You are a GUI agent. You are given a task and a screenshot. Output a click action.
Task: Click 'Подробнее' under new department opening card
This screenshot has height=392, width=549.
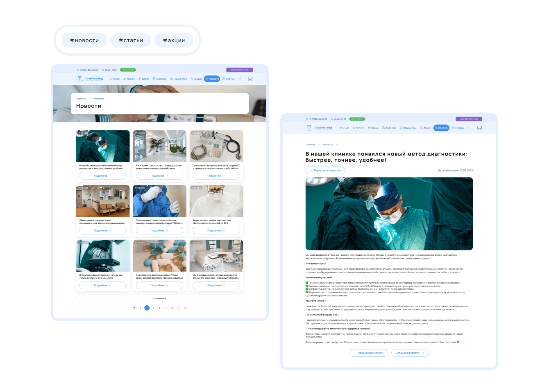point(103,285)
